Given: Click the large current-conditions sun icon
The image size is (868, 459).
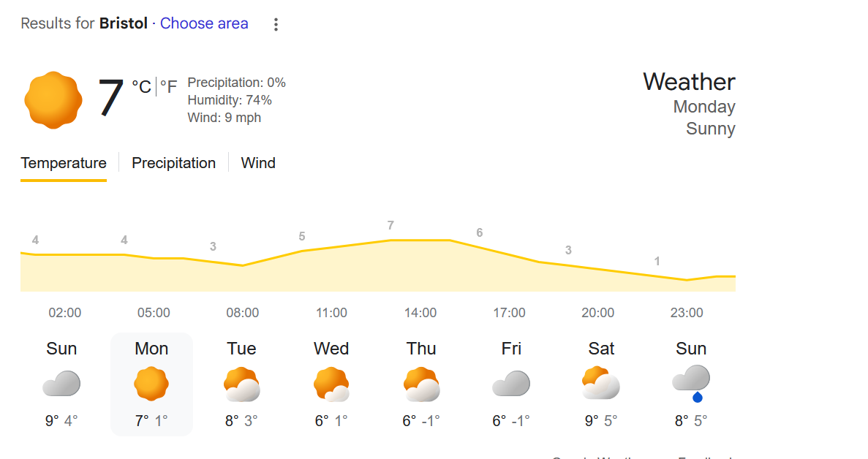Looking at the screenshot, I should [52, 100].
